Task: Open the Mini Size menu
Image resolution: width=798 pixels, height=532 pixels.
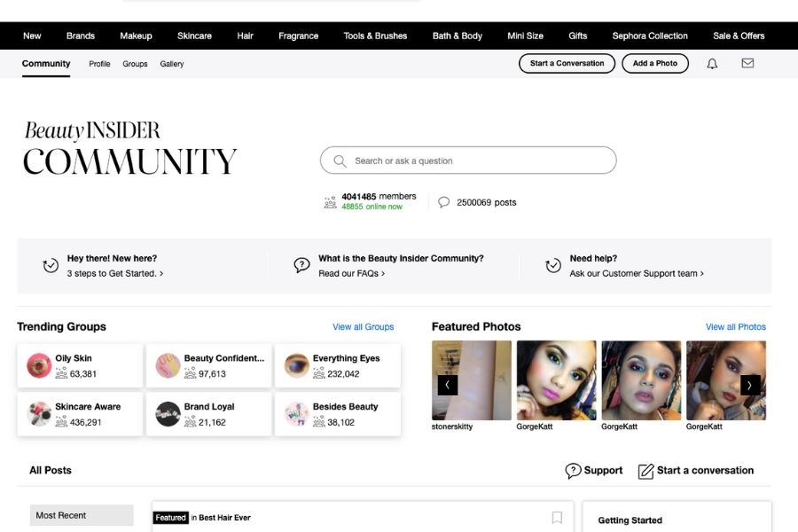Action: pyautogui.click(x=525, y=35)
